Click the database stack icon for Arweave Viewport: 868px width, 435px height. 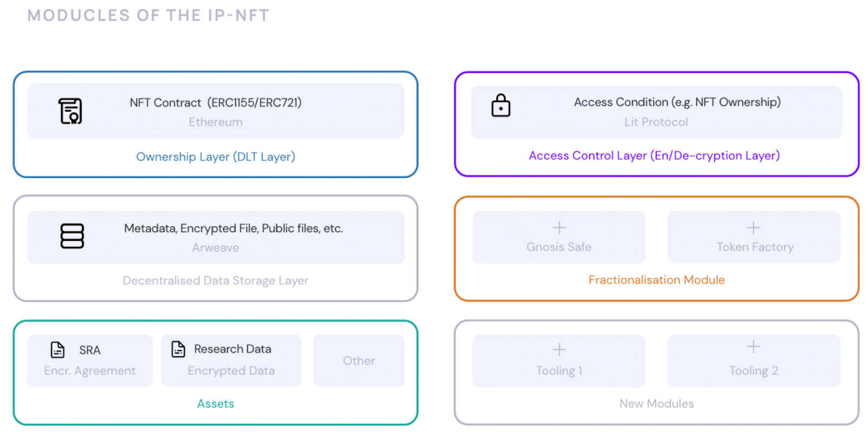(x=72, y=236)
